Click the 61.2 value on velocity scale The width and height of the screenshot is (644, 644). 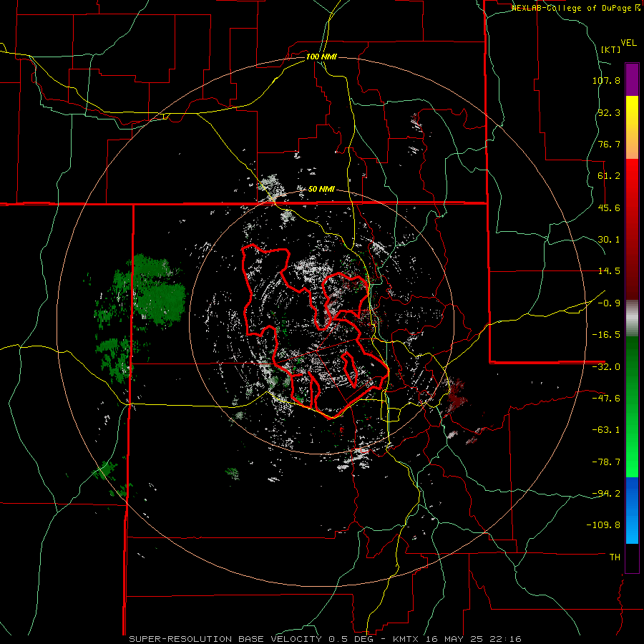(609, 176)
